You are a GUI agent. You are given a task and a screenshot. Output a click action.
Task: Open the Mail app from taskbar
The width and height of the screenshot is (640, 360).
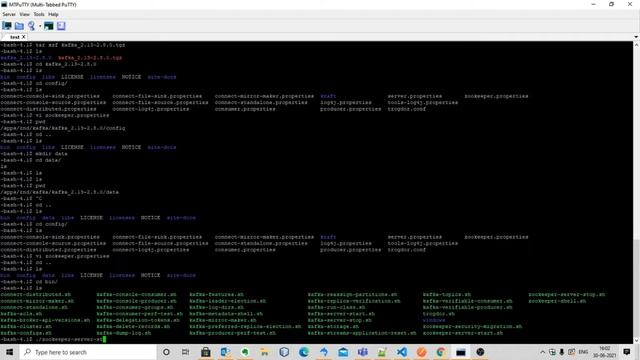coord(343,352)
